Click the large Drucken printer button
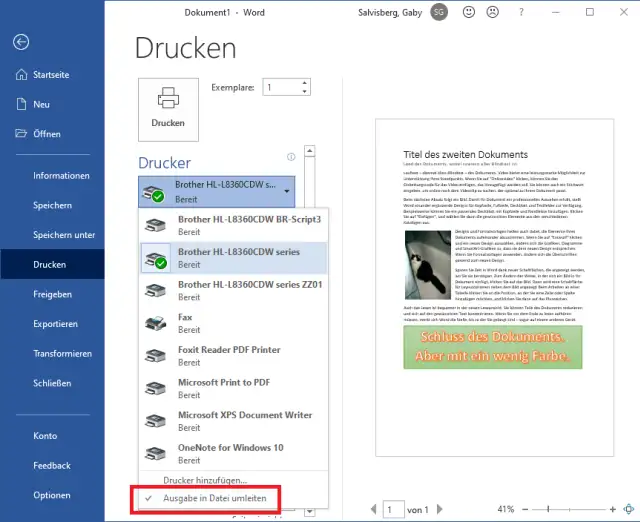 168,107
